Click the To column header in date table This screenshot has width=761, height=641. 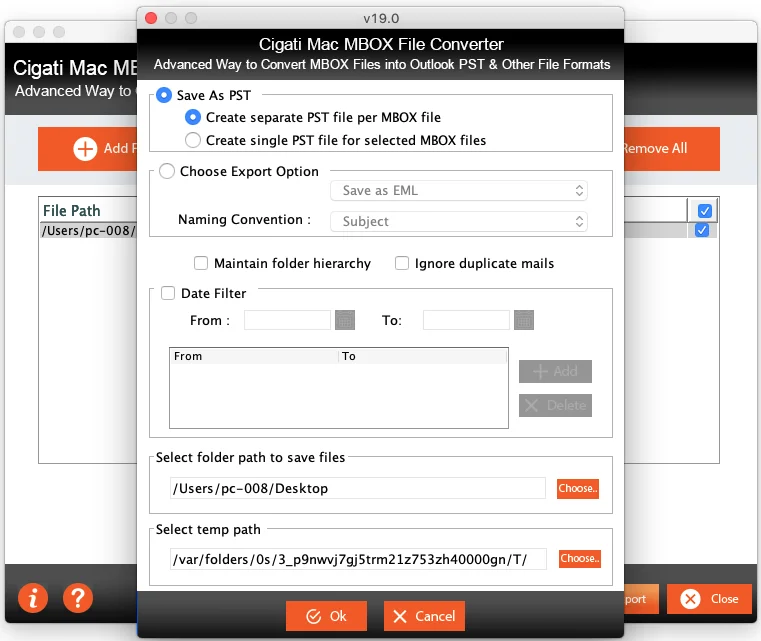(423, 357)
